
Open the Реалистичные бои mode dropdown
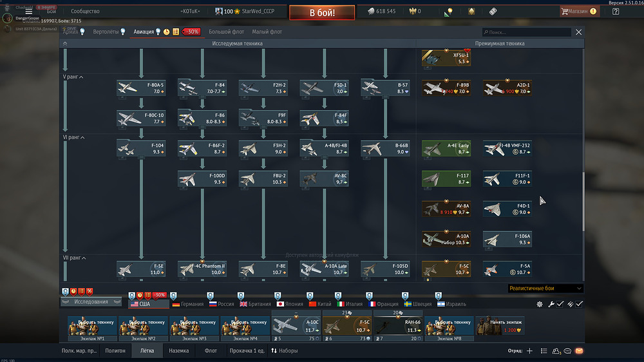(x=545, y=289)
